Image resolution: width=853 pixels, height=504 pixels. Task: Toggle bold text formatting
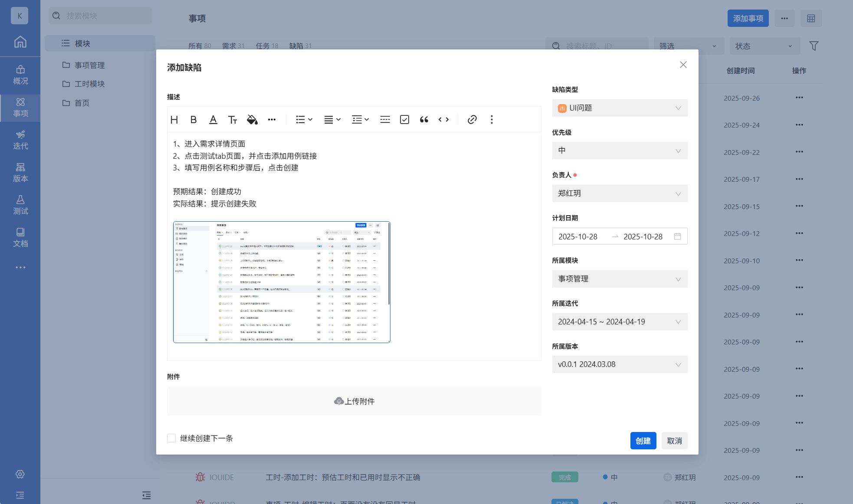click(x=194, y=120)
